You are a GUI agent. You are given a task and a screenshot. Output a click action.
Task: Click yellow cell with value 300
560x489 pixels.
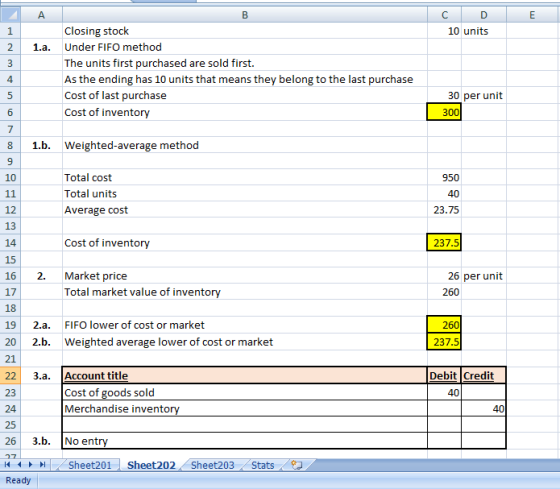444,112
